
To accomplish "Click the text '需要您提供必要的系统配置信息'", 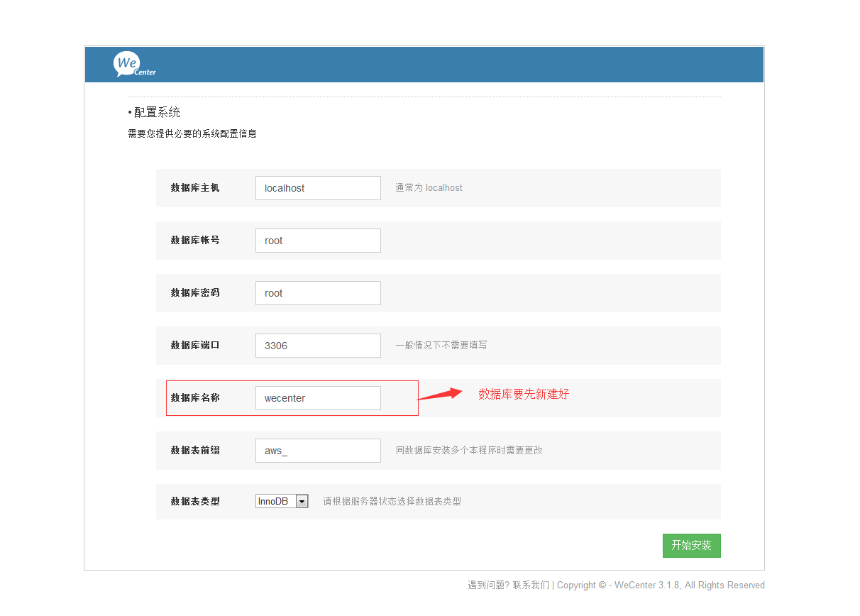I will pos(192,133).
